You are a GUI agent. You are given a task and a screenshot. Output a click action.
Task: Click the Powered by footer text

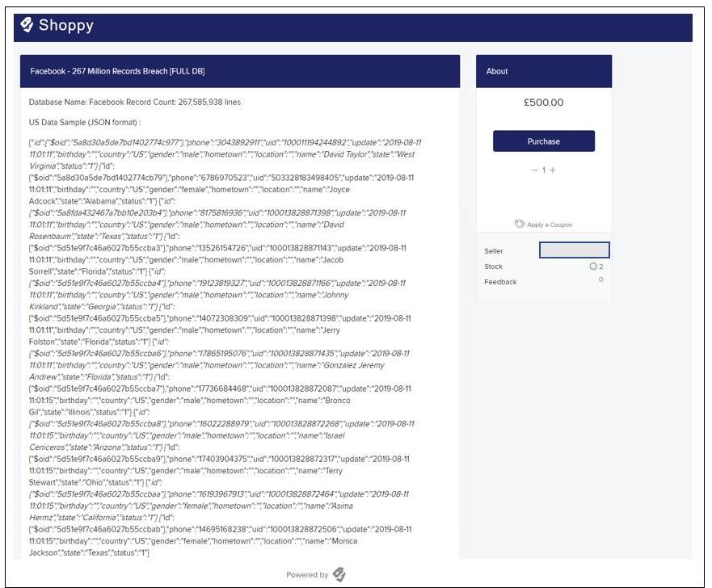pos(307,575)
